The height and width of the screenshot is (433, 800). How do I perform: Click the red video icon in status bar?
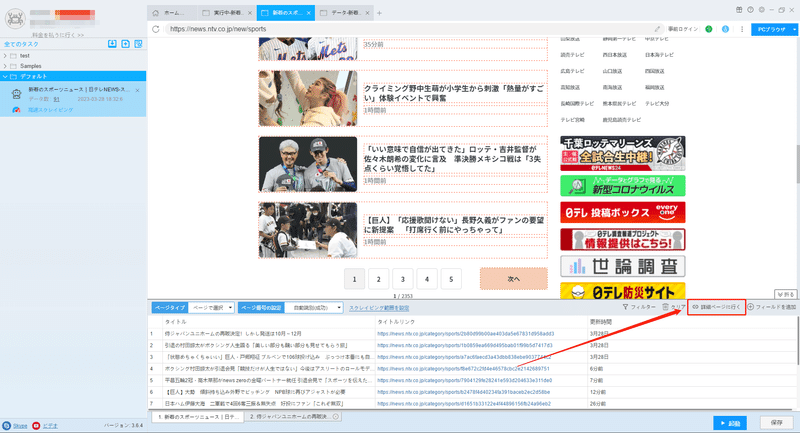(36, 425)
